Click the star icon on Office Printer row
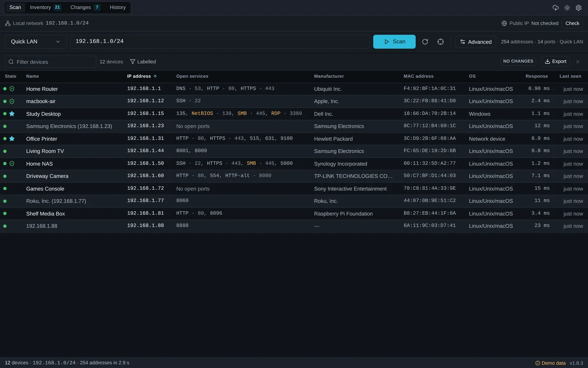Image resolution: width=588 pixels, height=368 pixels. [12, 139]
